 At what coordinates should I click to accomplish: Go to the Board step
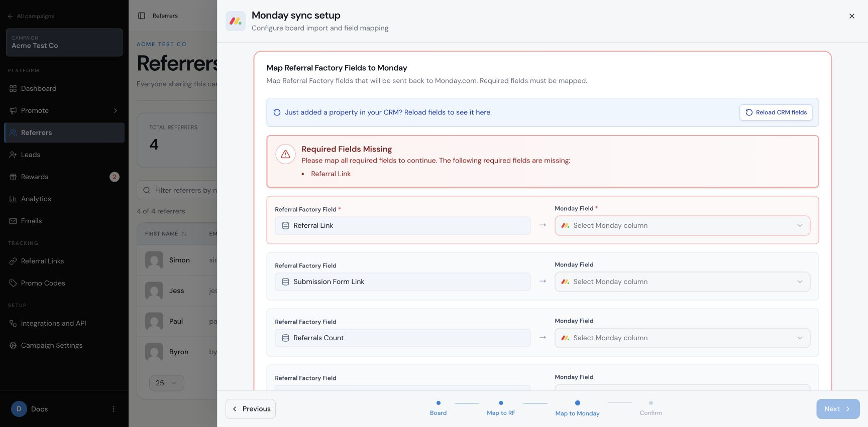click(438, 408)
